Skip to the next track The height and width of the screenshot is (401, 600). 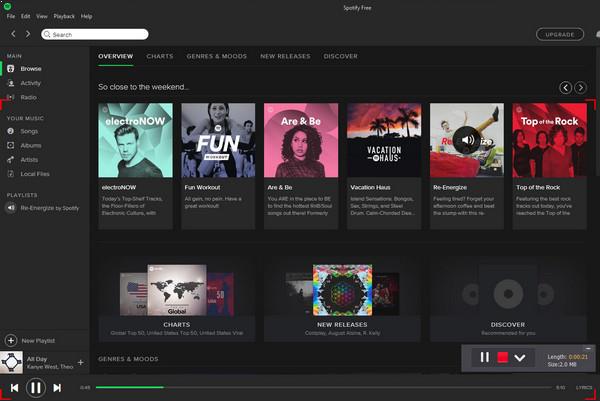point(57,388)
